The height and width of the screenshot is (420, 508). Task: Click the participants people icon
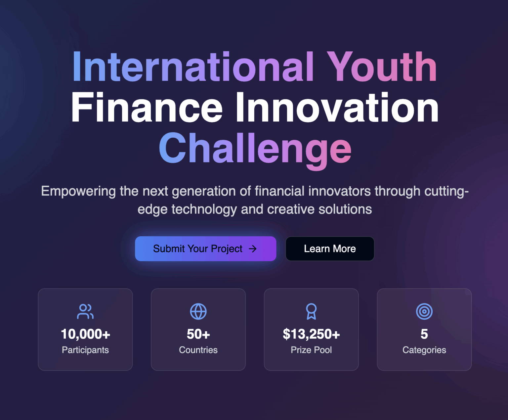[85, 311]
